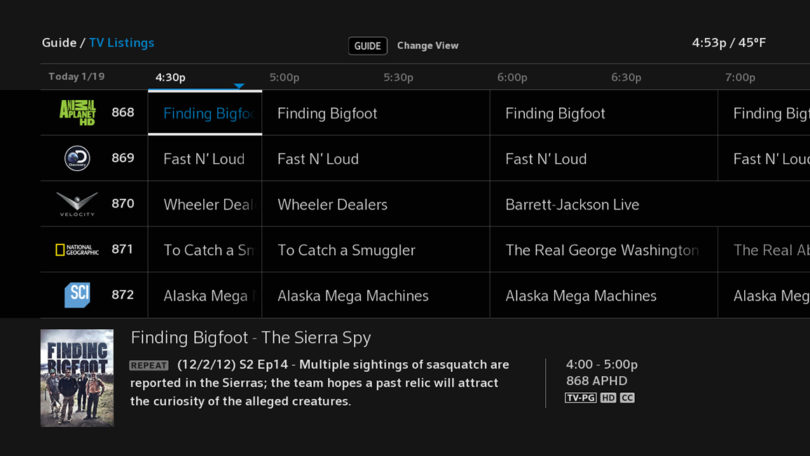Click the TV-PG rating badge

[x=581, y=398]
